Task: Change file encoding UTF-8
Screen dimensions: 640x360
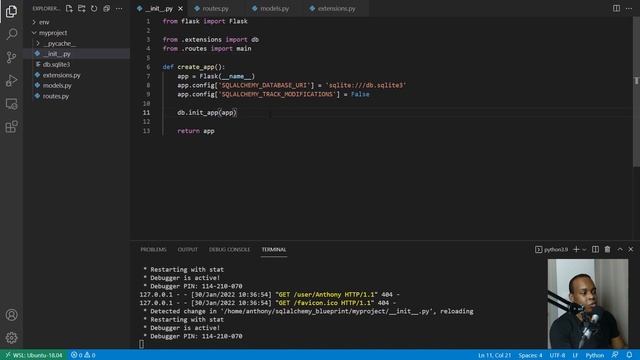Action: coord(557,355)
